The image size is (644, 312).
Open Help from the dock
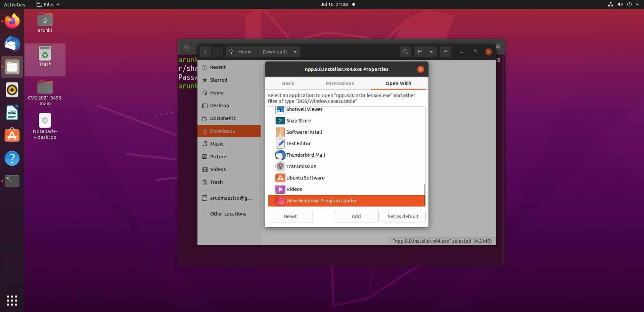click(x=12, y=158)
